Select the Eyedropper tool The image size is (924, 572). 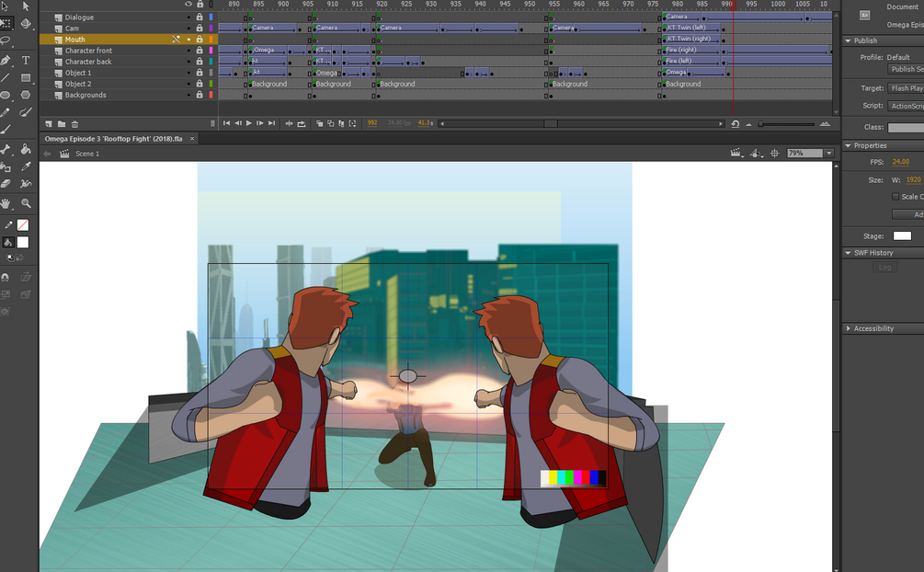[26, 166]
